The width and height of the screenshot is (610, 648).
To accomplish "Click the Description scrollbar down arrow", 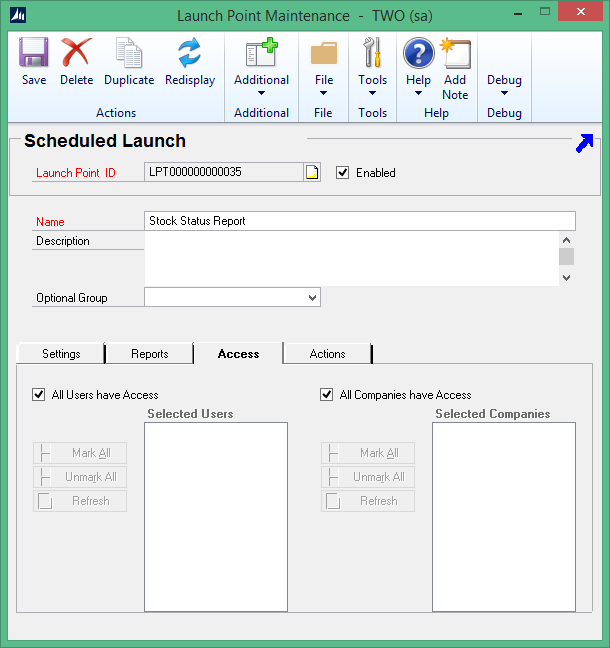I will [567, 278].
